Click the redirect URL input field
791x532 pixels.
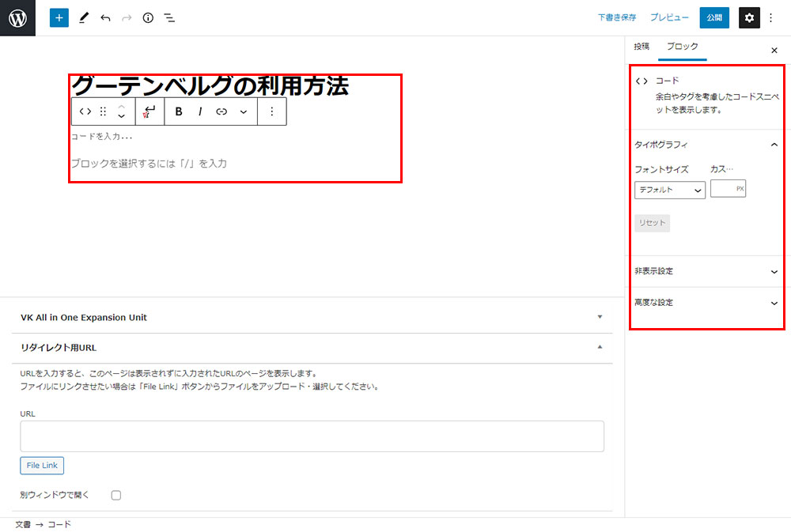click(x=312, y=436)
